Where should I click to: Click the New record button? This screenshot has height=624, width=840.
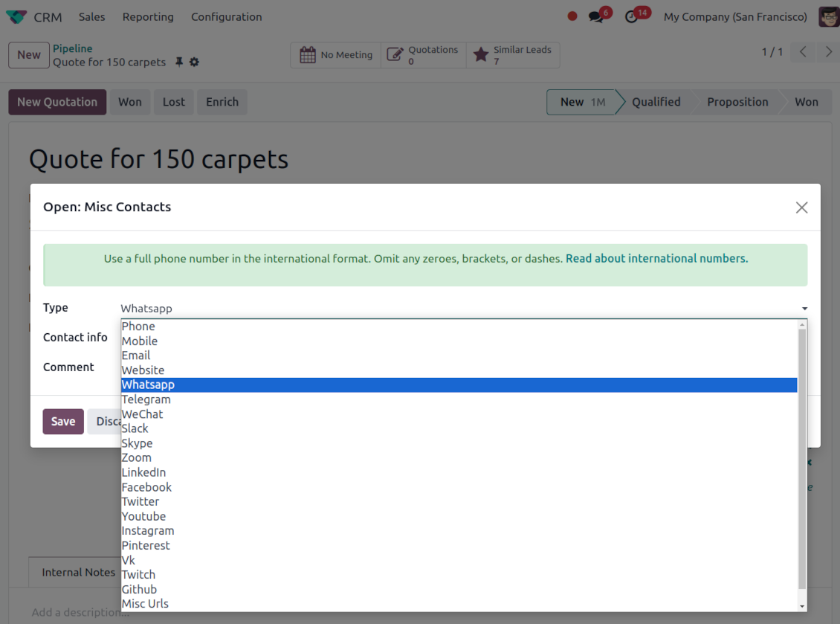click(x=29, y=55)
